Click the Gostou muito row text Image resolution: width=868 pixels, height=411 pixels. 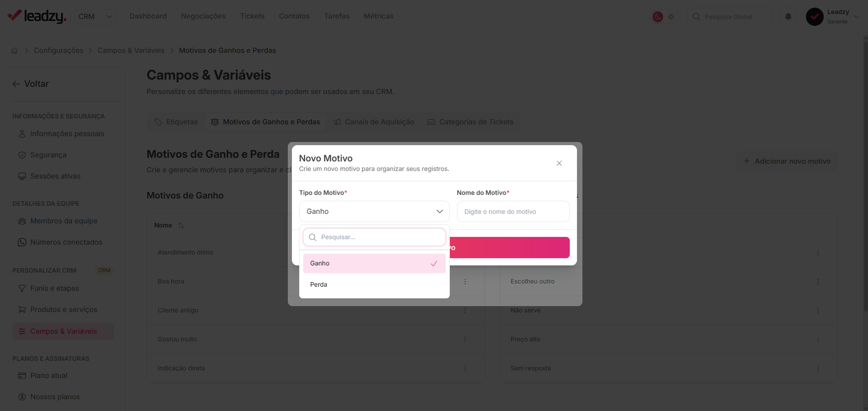pyautogui.click(x=177, y=340)
